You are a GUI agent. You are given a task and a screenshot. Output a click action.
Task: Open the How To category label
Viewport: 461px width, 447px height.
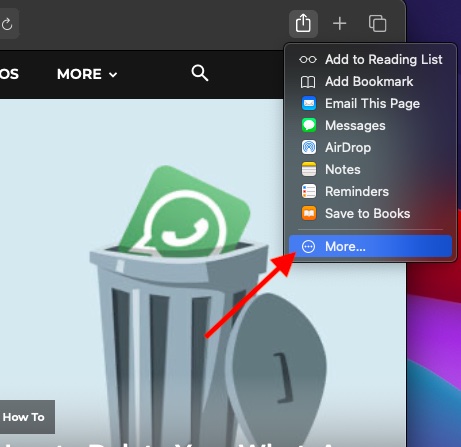[x=23, y=417]
